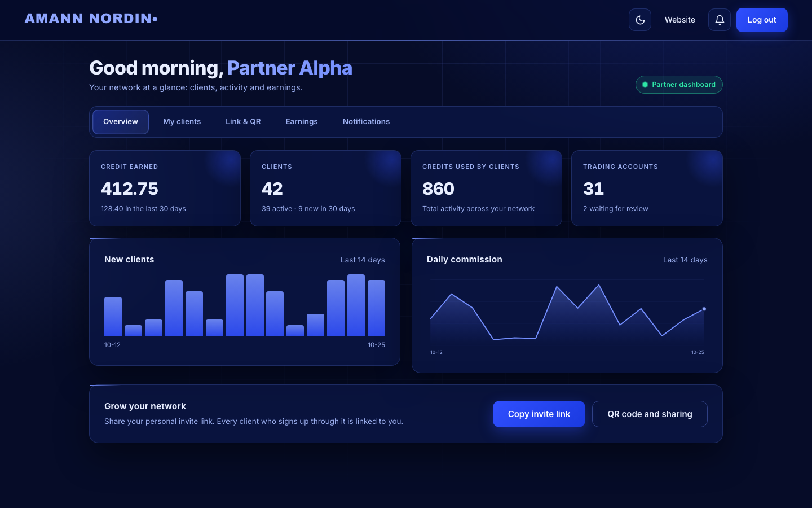The height and width of the screenshot is (508, 812).
Task: Open the Link & QR tab
Action: click(x=243, y=122)
